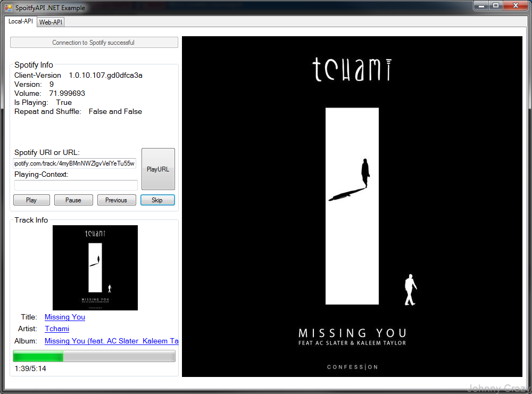The image size is (532, 394).
Task: Select the Local-API tab
Action: click(x=20, y=21)
